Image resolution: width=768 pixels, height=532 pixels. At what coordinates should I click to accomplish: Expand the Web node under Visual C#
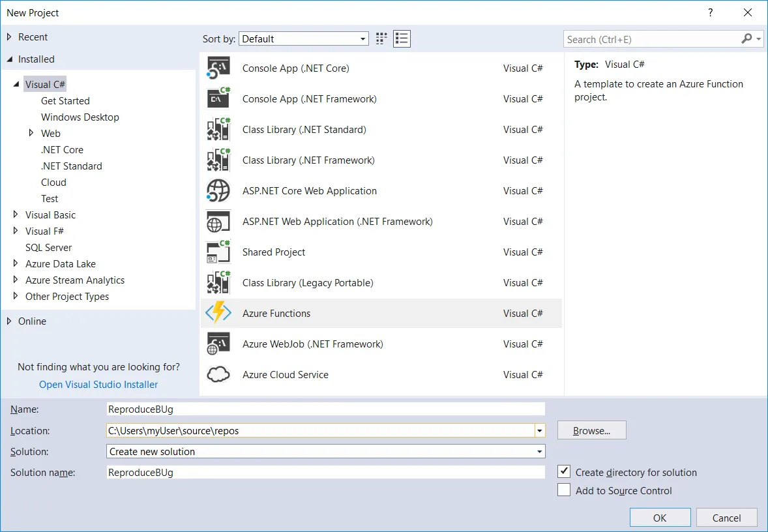click(31, 133)
